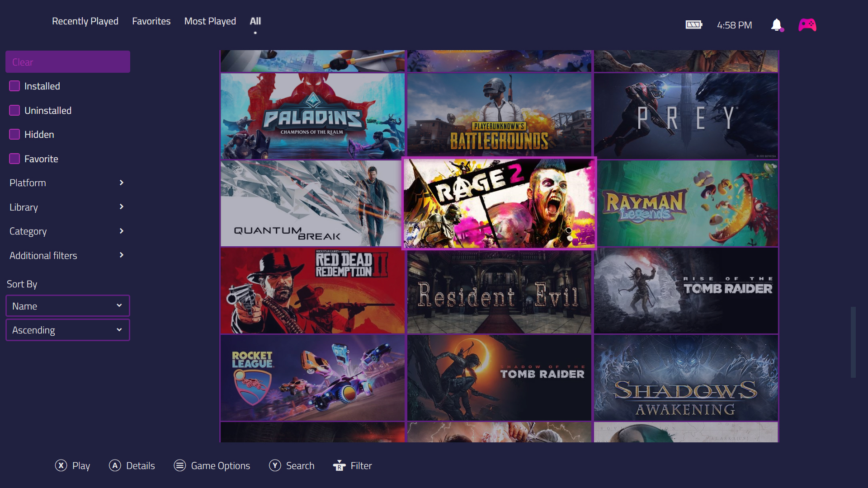Click the Filter stick icon
Viewport: 868px width, 488px height.
[339, 465]
